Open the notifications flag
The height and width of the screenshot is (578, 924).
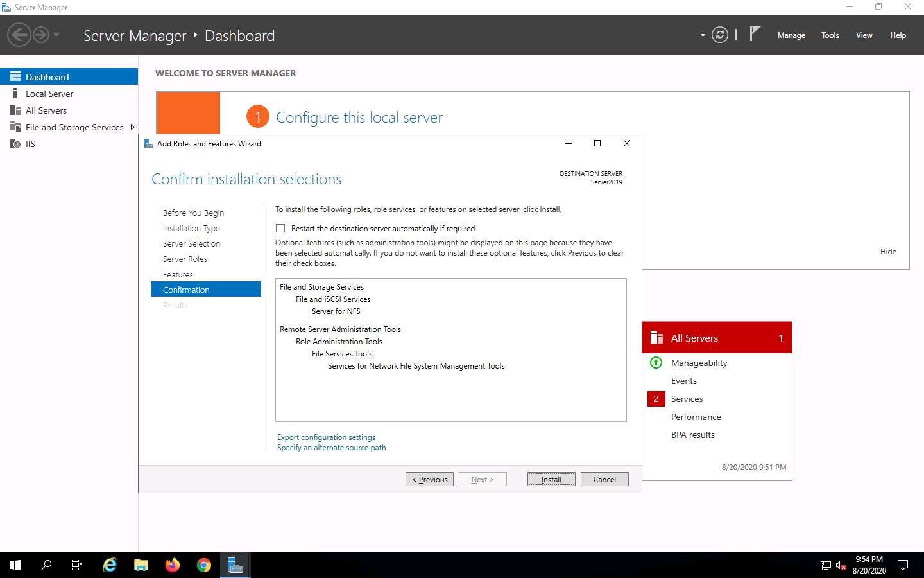(755, 35)
